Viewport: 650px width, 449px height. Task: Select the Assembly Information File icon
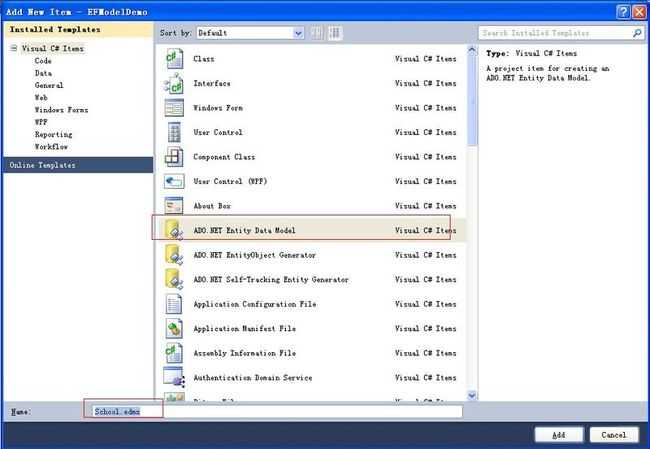coord(174,353)
